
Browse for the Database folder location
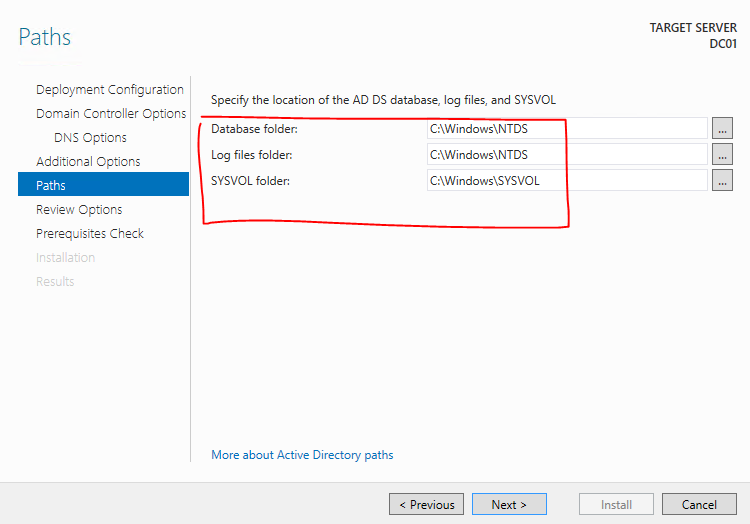click(x=722, y=129)
